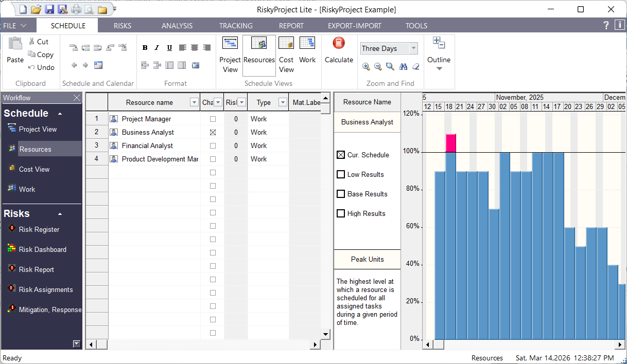Viewport: 627px width, 364px height.
Task: Switch to the RISKS ribbon tab
Action: (x=122, y=25)
